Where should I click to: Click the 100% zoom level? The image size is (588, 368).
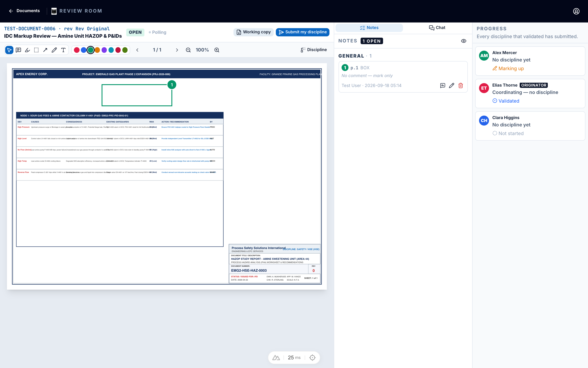(x=202, y=50)
